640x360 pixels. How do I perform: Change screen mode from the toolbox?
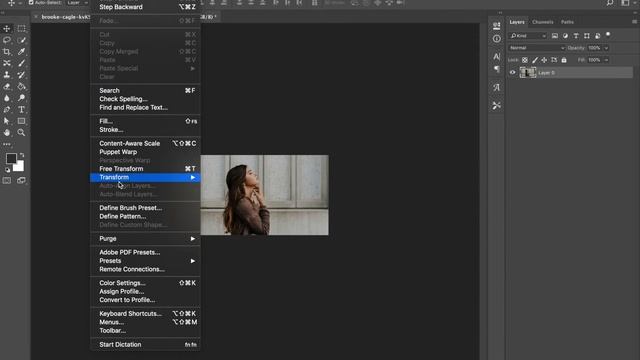pyautogui.click(x=21, y=180)
